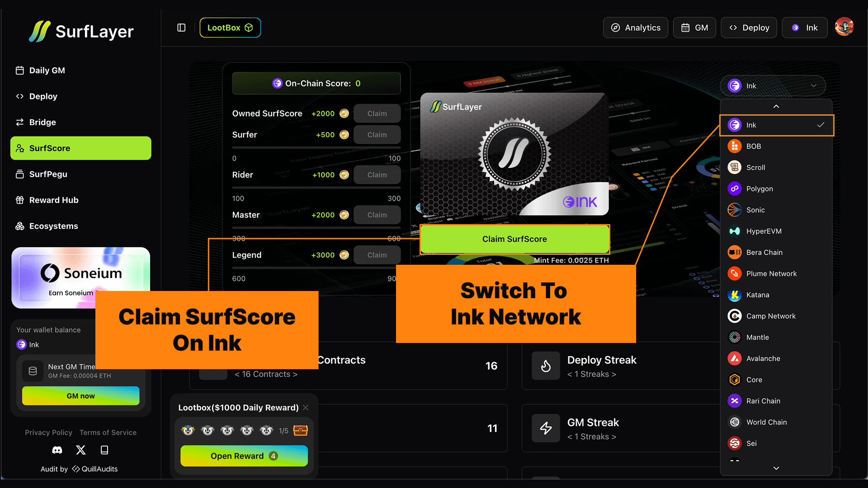
Task: Click the docs book icon in footer
Action: click(104, 450)
